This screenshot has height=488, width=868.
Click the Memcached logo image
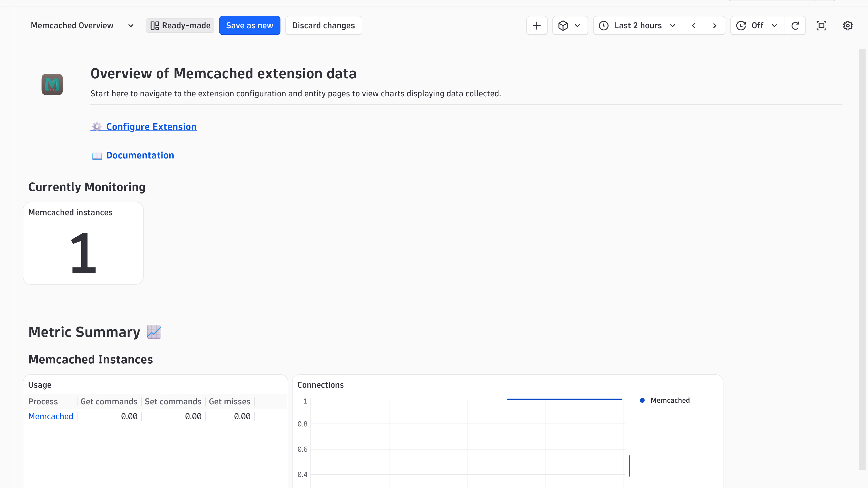52,84
